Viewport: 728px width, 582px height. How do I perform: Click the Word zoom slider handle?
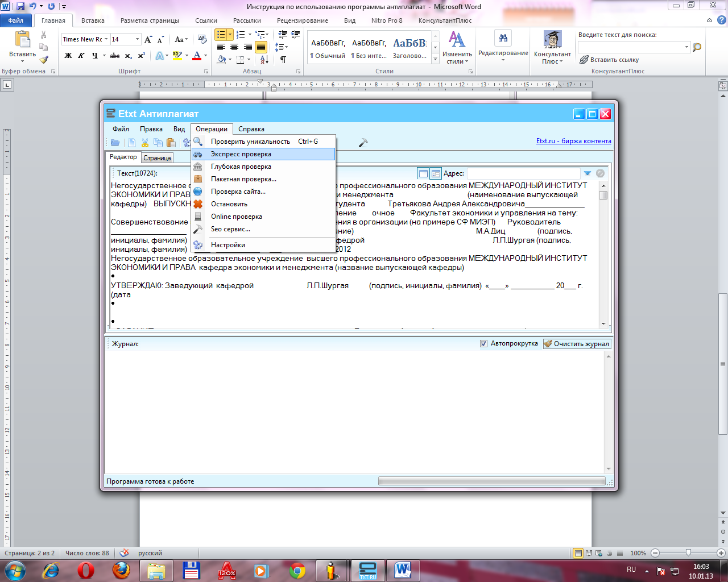pos(688,552)
